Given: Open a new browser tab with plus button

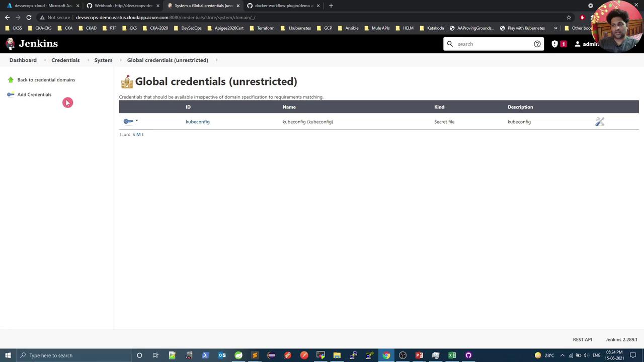Looking at the screenshot, I should (x=331, y=6).
